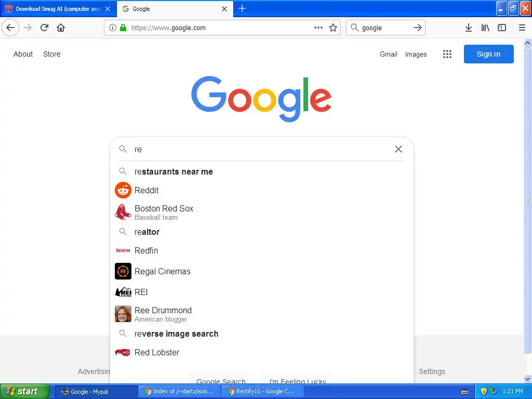
Task: Open page actions three-dot menu in address bar
Action: [318, 28]
